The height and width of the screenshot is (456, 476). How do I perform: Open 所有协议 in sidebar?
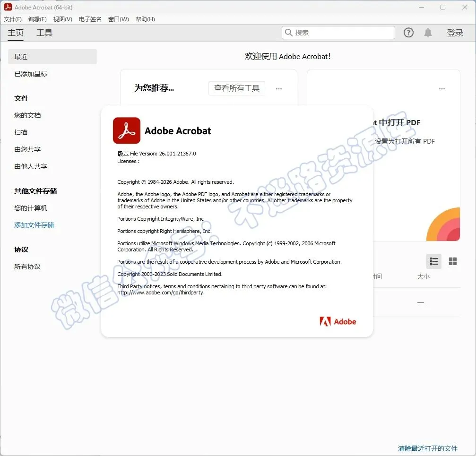(x=27, y=267)
